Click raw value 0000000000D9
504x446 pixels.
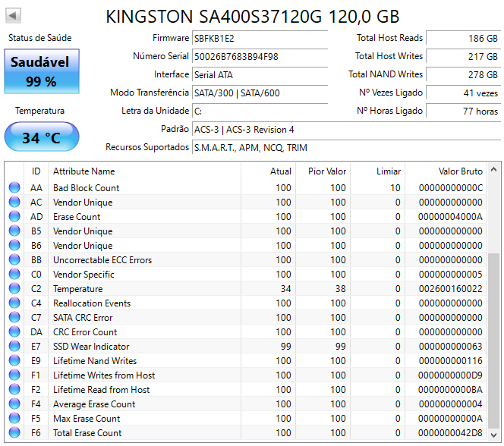coord(450,375)
